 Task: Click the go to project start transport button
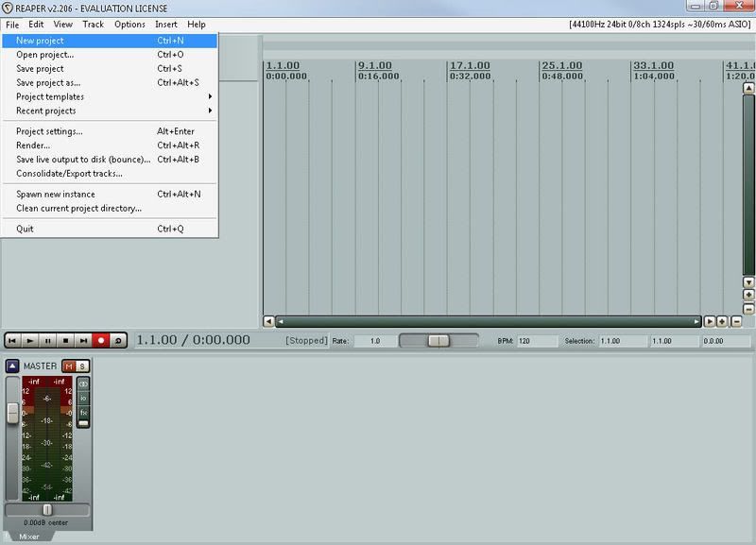(12, 340)
